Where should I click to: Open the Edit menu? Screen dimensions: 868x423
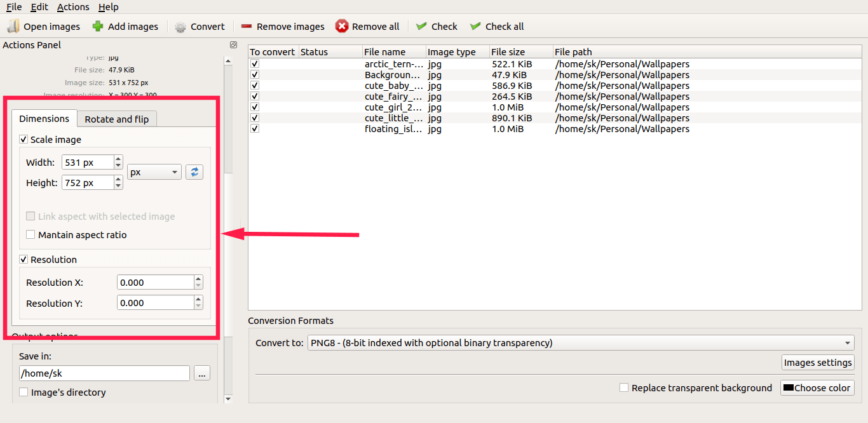tap(39, 7)
